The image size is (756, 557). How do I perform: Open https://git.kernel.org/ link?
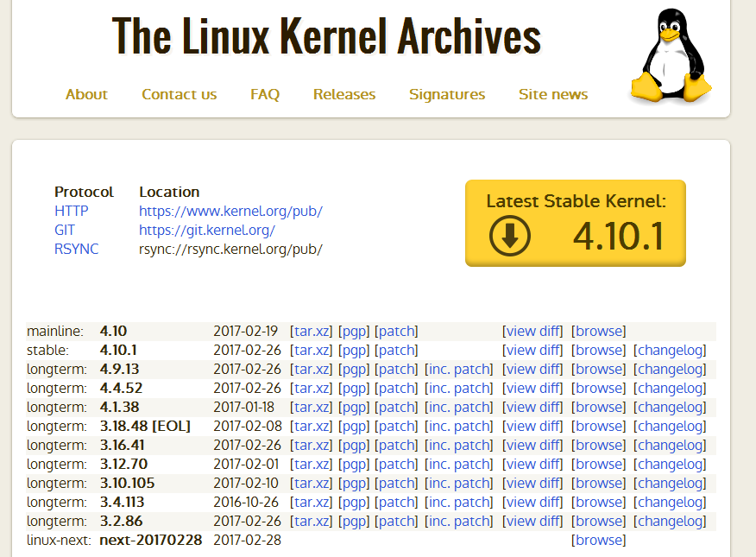pos(207,230)
